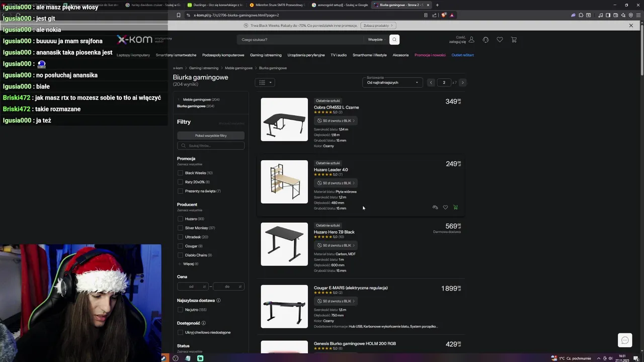Viewport: 644px width, 362px height.
Task: Go to previous results page arrow
Action: coord(431,82)
